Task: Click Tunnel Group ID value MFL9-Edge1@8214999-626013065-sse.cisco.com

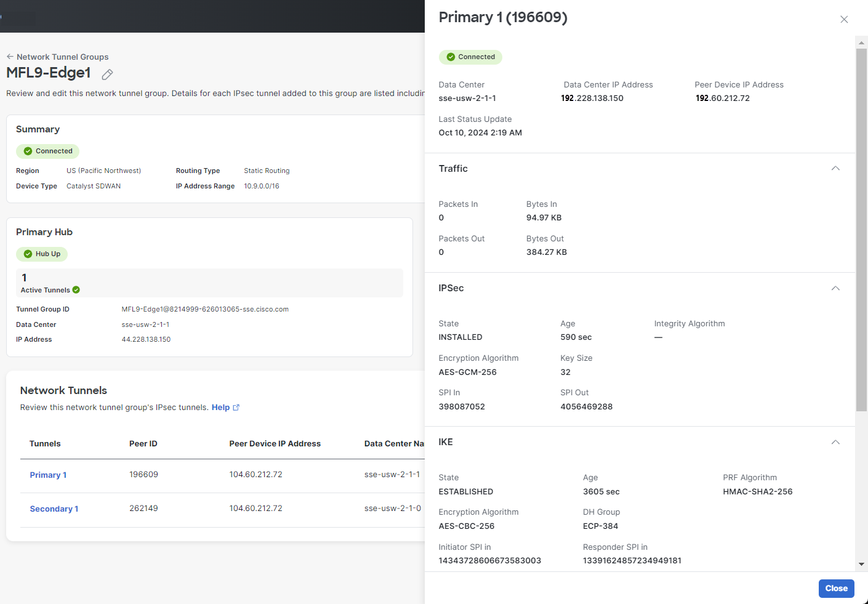Action: coord(205,309)
